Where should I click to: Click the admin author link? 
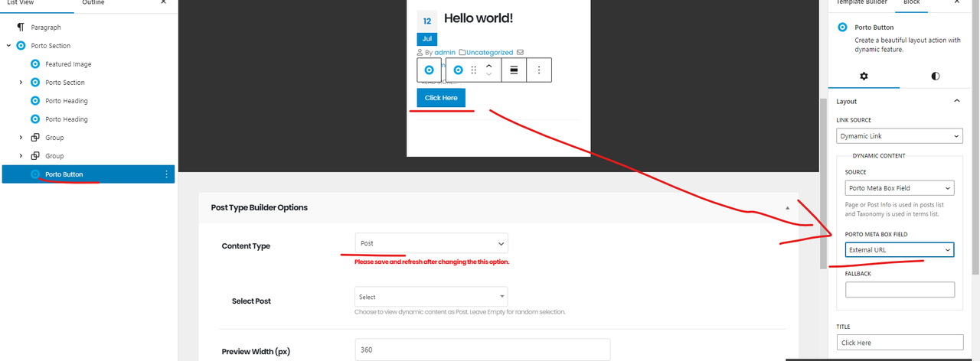coord(445,53)
